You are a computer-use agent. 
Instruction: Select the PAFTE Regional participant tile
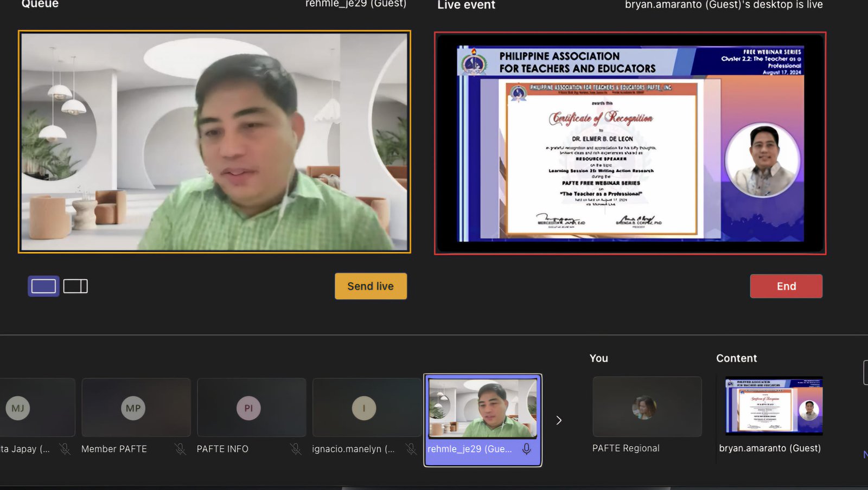[647, 407]
